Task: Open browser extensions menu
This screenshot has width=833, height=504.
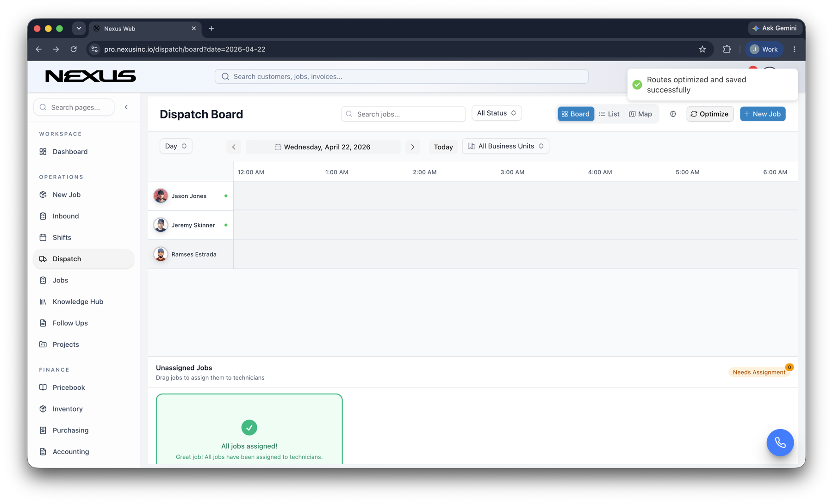Action: [x=727, y=49]
